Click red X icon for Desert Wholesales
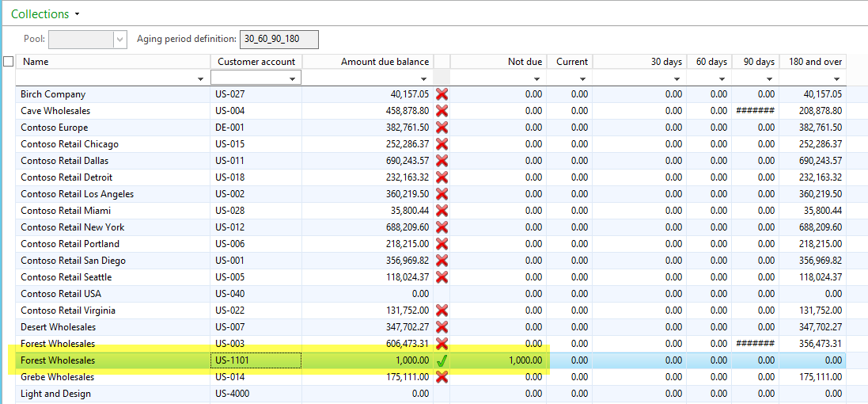This screenshot has height=404, width=868. coord(442,327)
